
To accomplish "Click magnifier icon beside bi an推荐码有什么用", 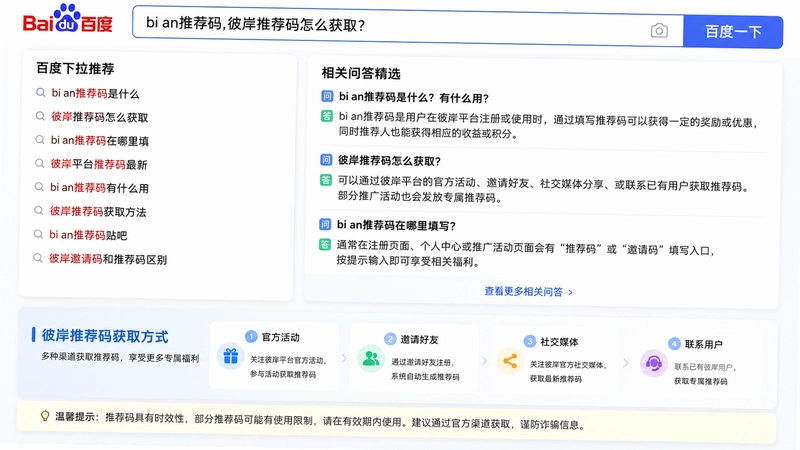I will pos(39,187).
